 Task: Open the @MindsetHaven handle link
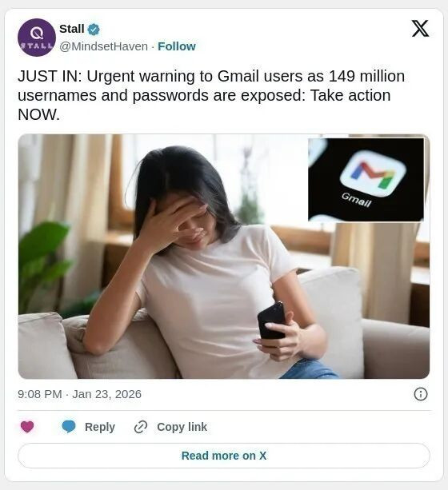click(103, 46)
